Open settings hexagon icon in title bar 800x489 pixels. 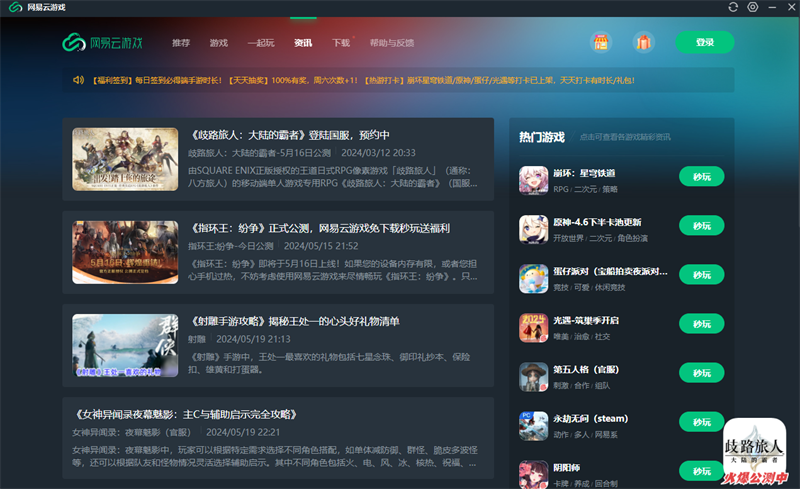pos(753,7)
